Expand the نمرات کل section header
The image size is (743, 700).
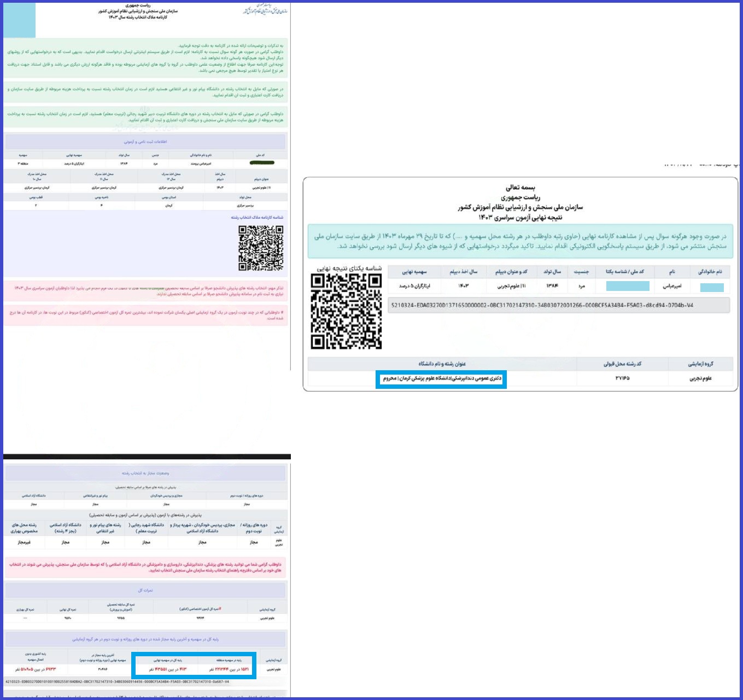[145, 590]
